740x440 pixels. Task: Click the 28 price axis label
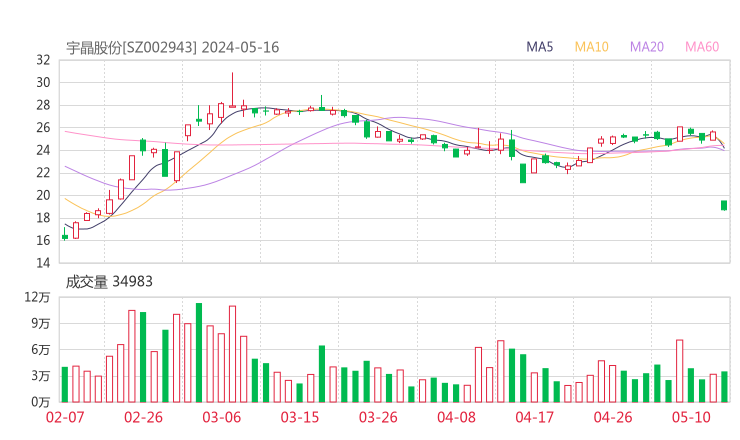click(x=43, y=105)
